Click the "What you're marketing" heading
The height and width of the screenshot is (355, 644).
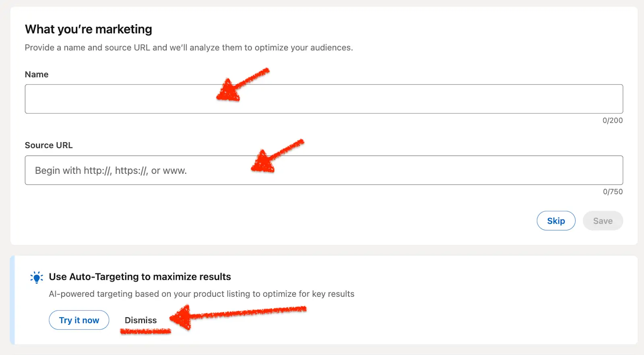pos(89,29)
